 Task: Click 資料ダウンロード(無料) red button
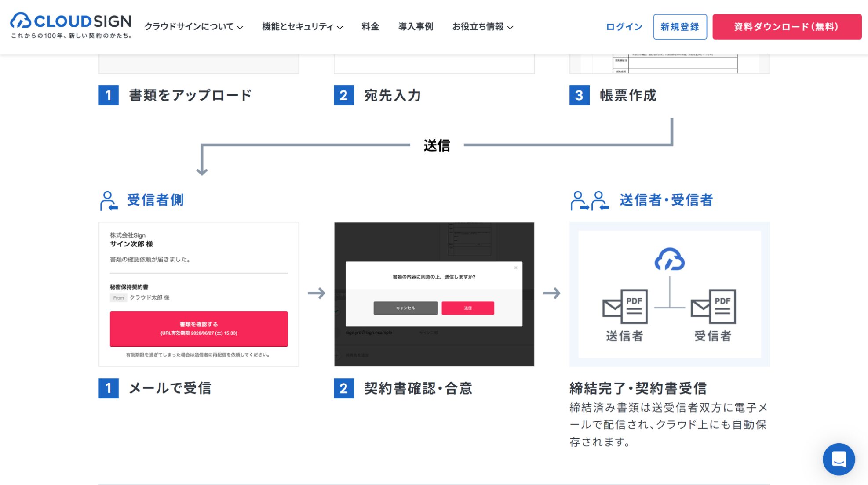786,27
